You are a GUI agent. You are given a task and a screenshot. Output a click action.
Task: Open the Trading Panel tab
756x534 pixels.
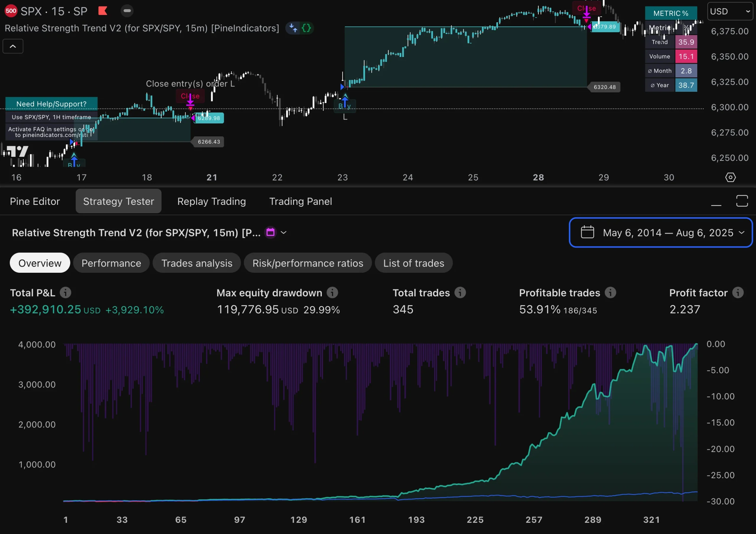pos(301,201)
